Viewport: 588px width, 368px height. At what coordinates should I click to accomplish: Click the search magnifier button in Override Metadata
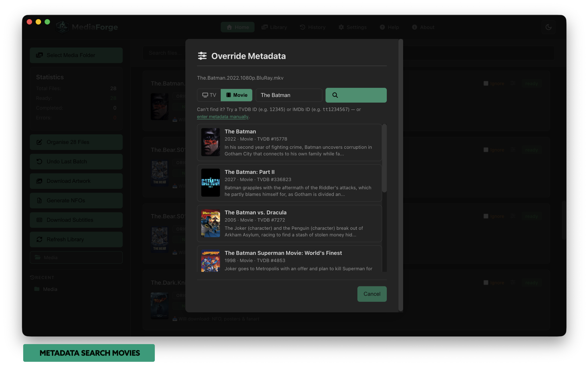(356, 95)
